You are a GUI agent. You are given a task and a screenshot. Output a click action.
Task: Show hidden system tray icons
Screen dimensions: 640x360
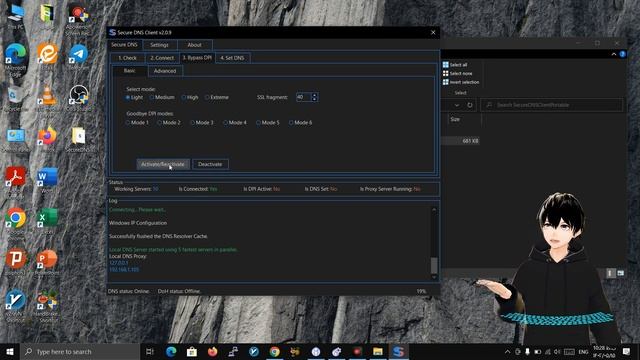click(507, 351)
